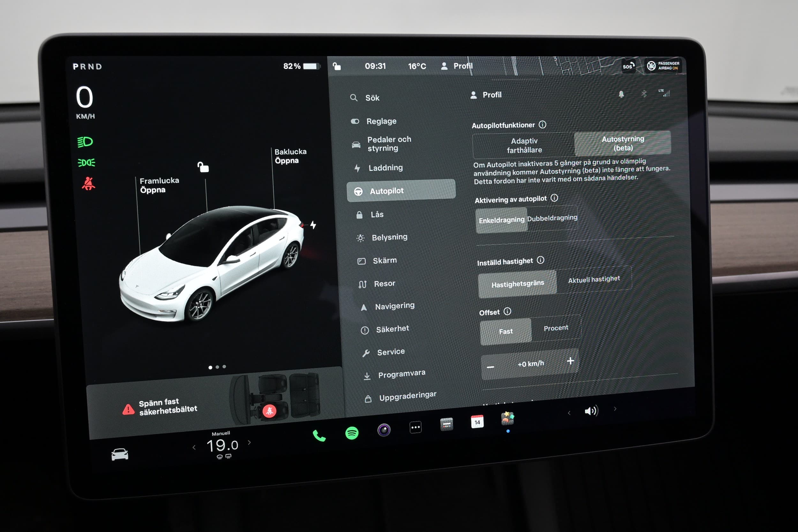Image resolution: width=798 pixels, height=532 pixels.
Task: Open the all-apps three dots launcher
Action: tap(416, 427)
